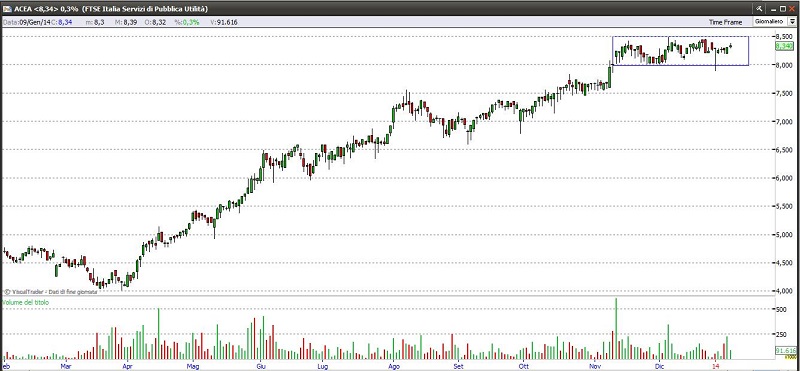Click the maximum value 'M: 8,39'
This screenshot has width=800, height=371.
pyautogui.click(x=127, y=22)
